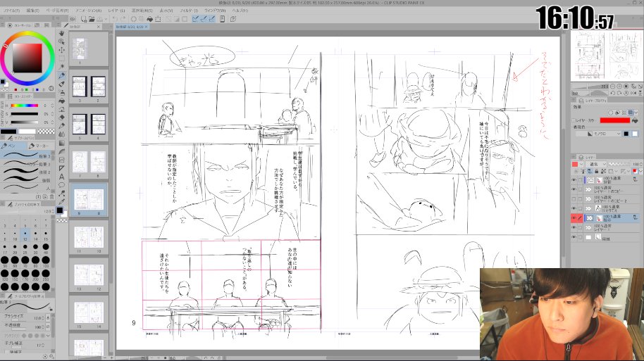Image resolution: width=644 pixels, height=361 pixels.
Task: Select the rectangular Selection marquee tool
Action: coord(61,58)
